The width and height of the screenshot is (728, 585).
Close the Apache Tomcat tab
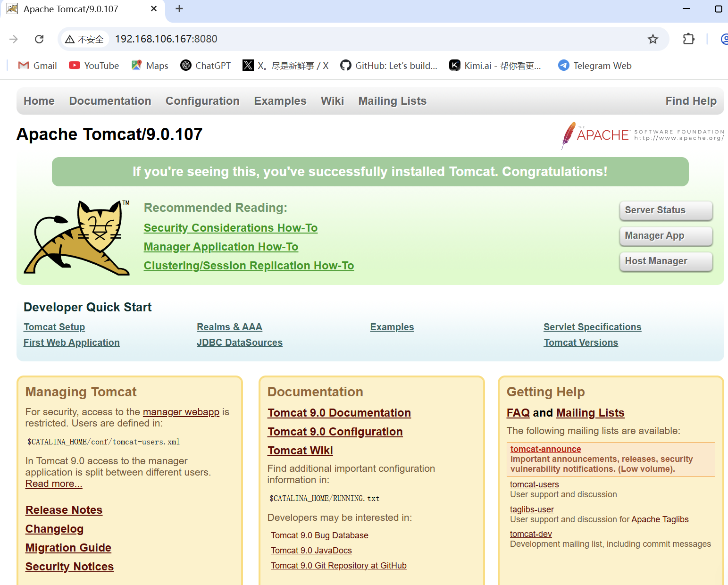[154, 9]
